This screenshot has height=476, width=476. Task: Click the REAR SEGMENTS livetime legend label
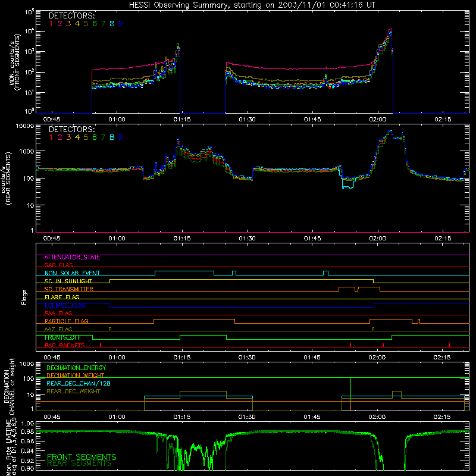pyautogui.click(x=79, y=464)
